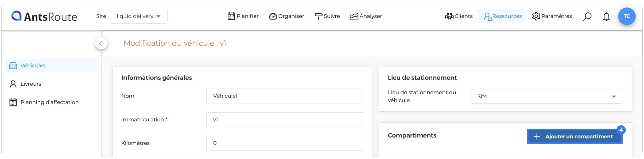Screen dimensions: 644x159
Task: Select the Ressources menu item
Action: click(502, 16)
